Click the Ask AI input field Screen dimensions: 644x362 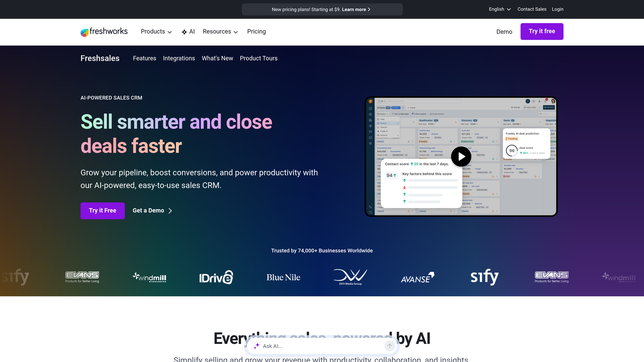(318, 346)
